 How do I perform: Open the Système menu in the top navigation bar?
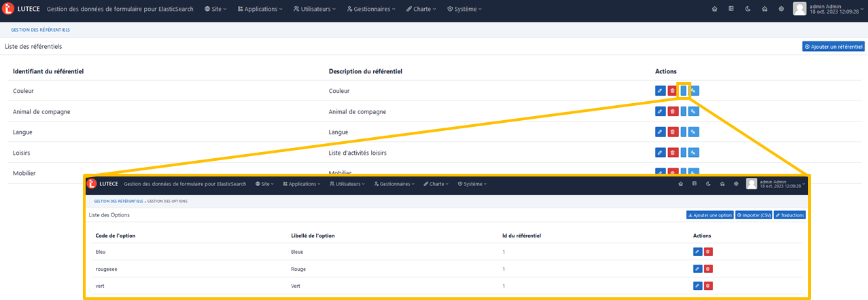click(x=464, y=10)
